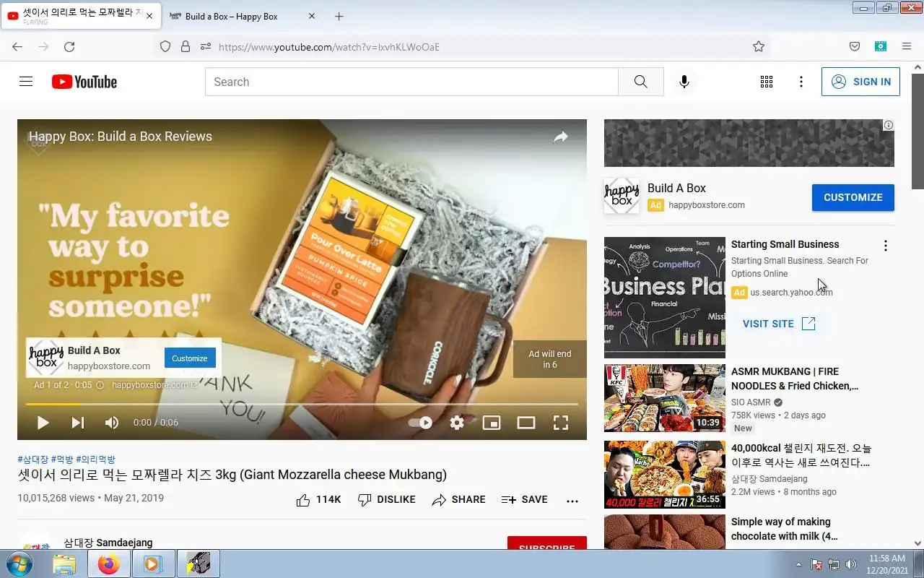Reload the current page
Viewport: 924px width, 578px height.
click(69, 46)
